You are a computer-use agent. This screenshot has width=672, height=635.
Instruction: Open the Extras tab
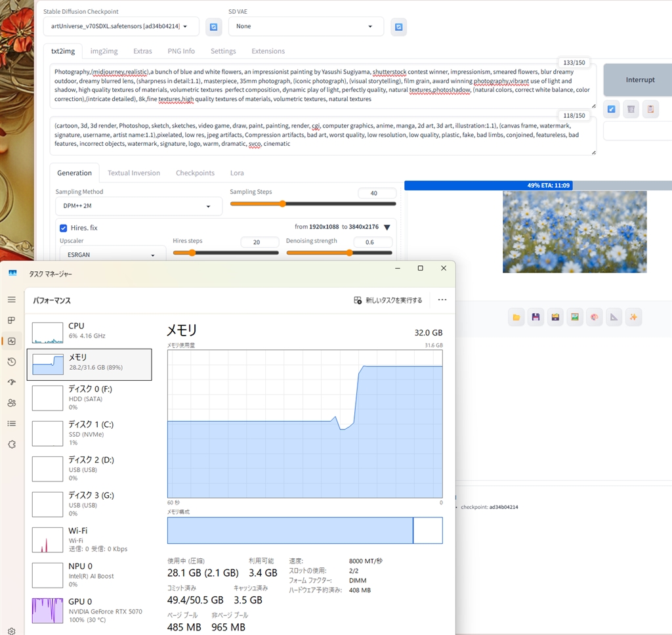(x=142, y=51)
